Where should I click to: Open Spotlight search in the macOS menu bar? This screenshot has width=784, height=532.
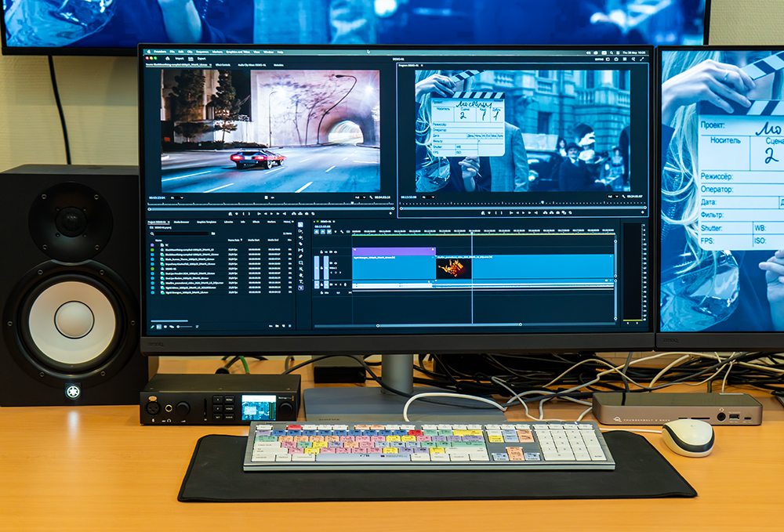click(x=611, y=52)
